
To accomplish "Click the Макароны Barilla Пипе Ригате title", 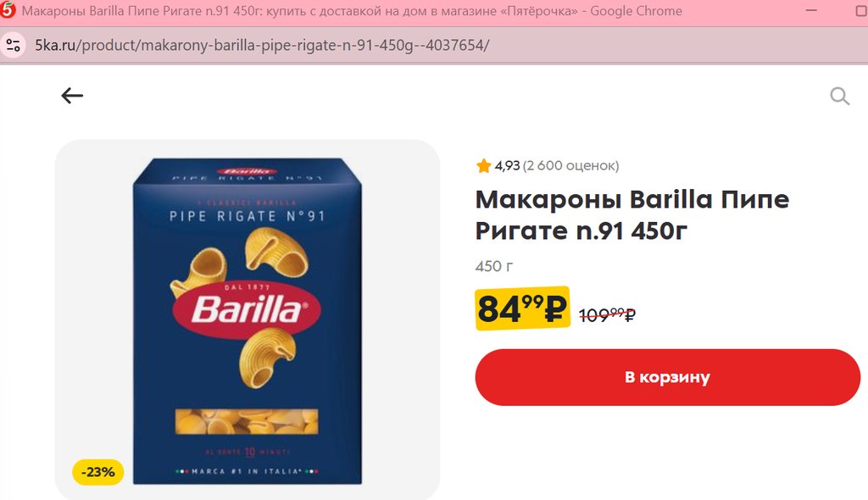I will point(632,215).
